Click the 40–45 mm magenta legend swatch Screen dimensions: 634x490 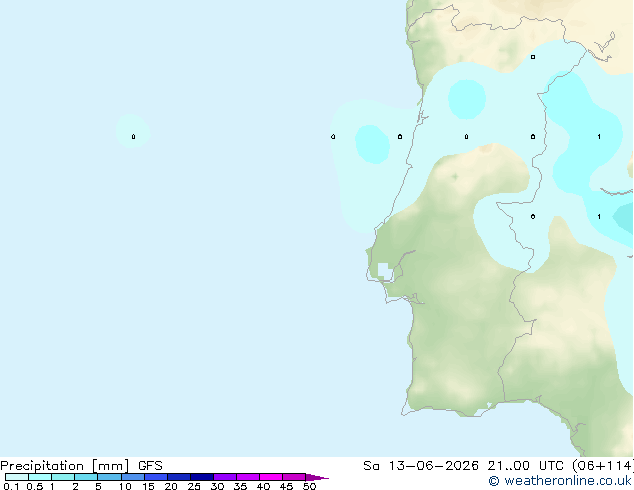pyautogui.click(x=271, y=477)
